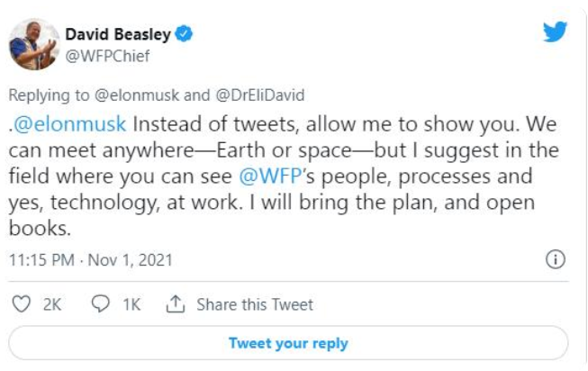Screen dimensions: 588x371
Task: Click the 11:15 PM Nov 1, 2021 timestamp
Action: click(x=90, y=260)
